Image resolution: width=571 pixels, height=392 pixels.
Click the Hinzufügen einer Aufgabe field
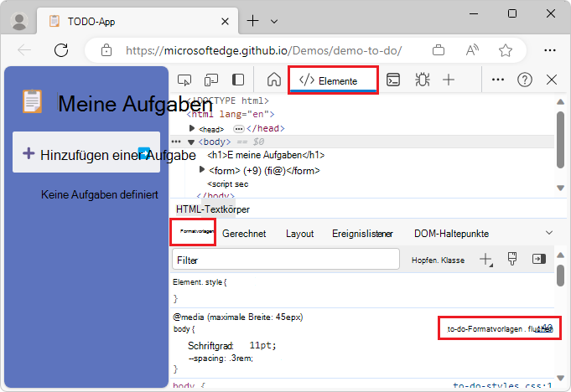tap(86, 152)
